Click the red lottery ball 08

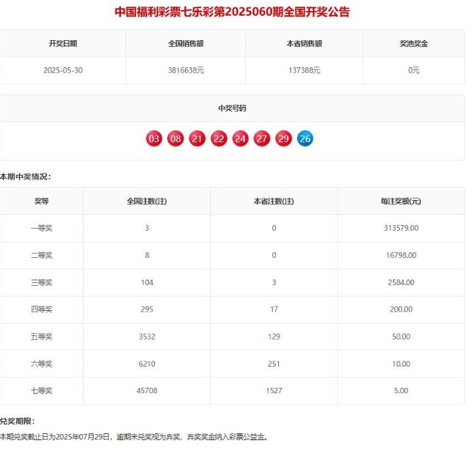(x=175, y=139)
